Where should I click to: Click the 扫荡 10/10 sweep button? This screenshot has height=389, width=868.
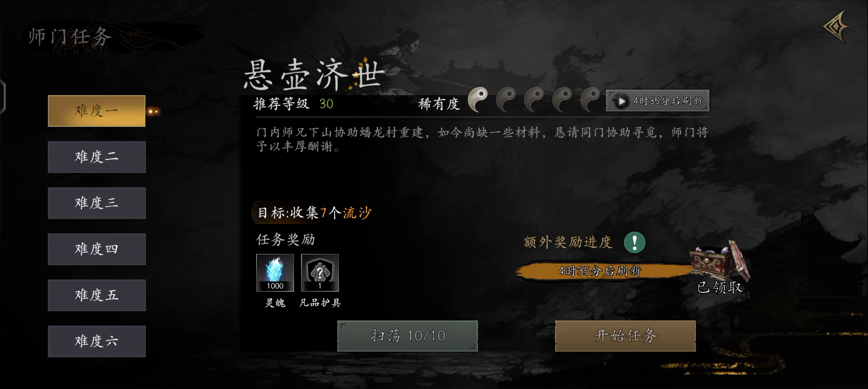coord(408,336)
